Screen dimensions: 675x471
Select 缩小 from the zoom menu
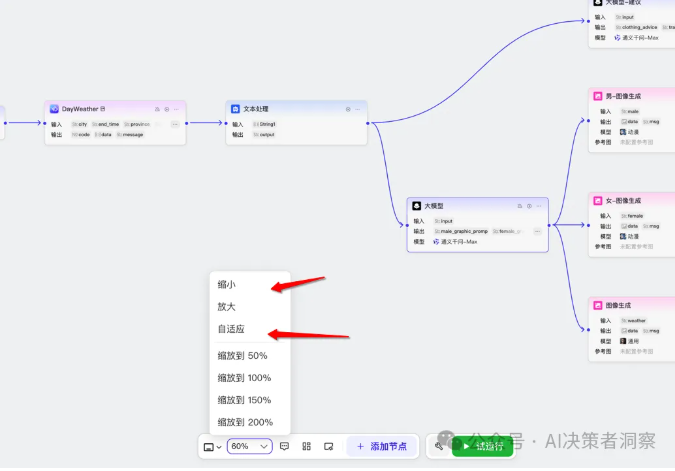(226, 285)
